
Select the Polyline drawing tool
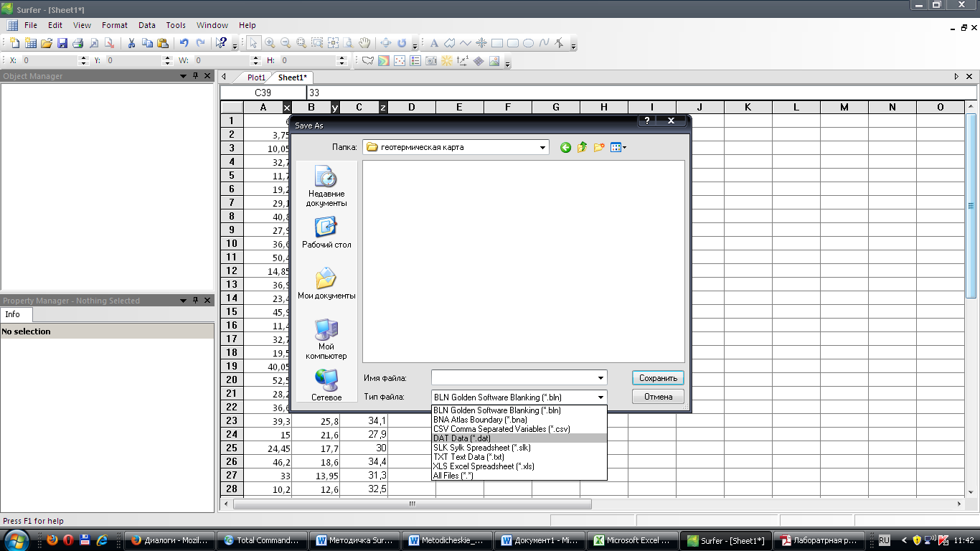click(466, 43)
